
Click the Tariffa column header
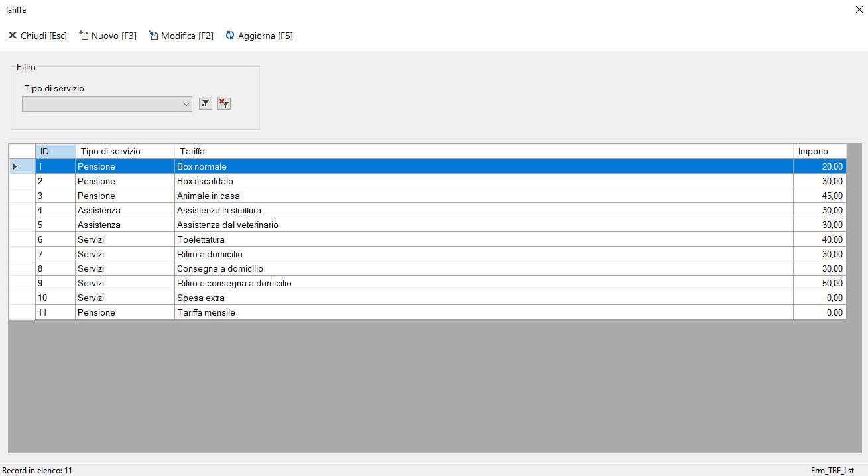pos(483,151)
